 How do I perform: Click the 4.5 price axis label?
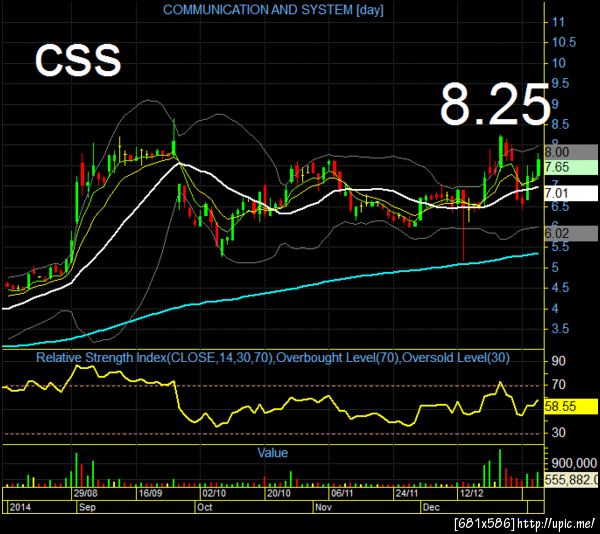click(x=560, y=288)
